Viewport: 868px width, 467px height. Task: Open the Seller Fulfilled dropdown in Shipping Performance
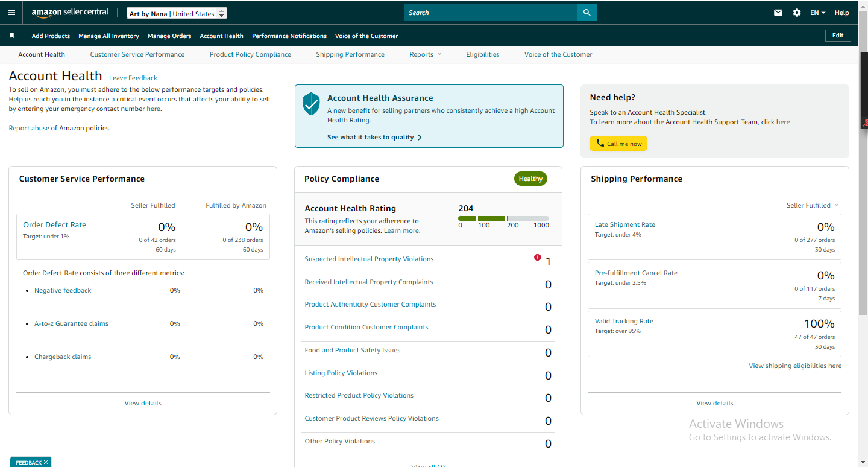[x=813, y=205]
